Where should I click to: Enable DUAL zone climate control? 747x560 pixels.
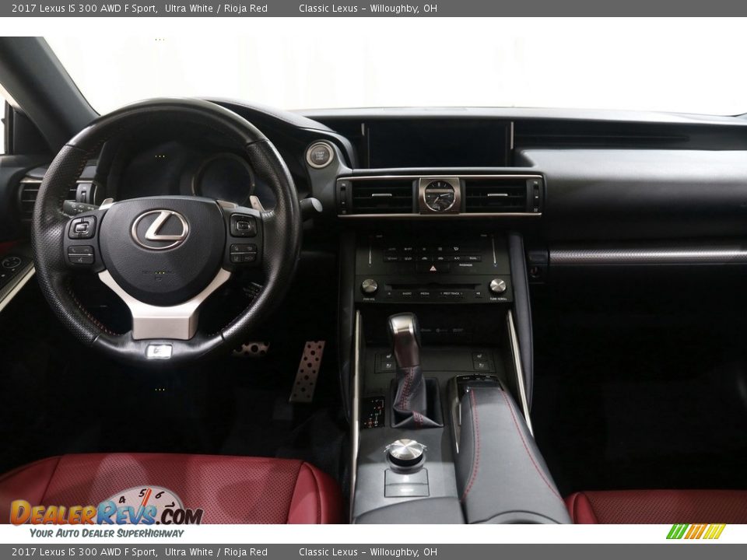(x=473, y=257)
